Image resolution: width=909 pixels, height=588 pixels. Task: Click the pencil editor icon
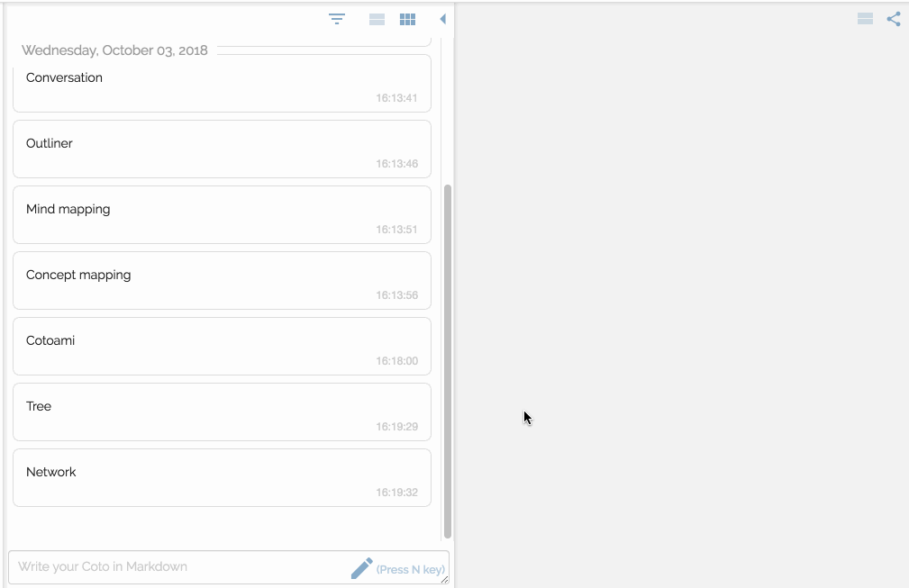point(362,568)
